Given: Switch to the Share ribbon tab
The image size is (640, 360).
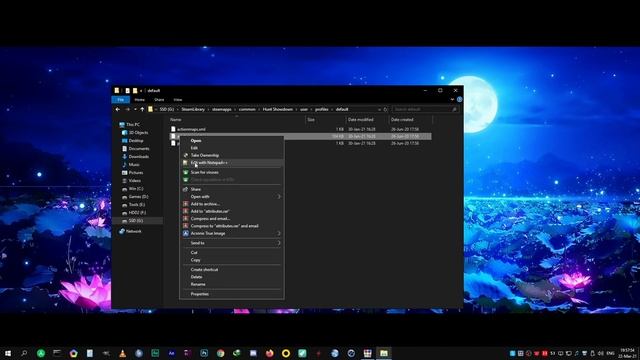Looking at the screenshot, I should (x=159, y=100).
